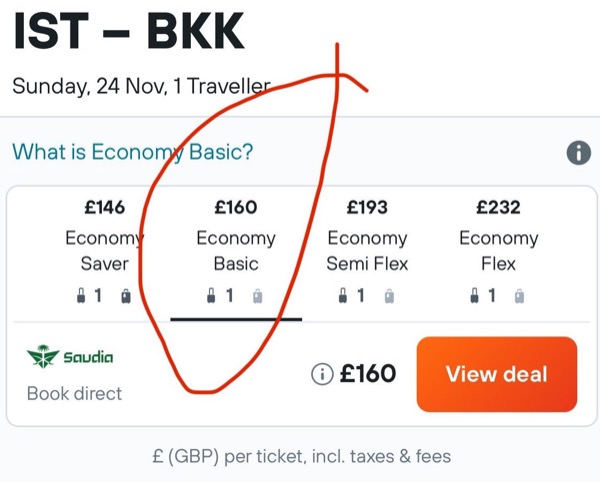Click cabin bag icon under Economy Semi Flex
Viewport: 600px width, 482px height.
[x=343, y=296]
